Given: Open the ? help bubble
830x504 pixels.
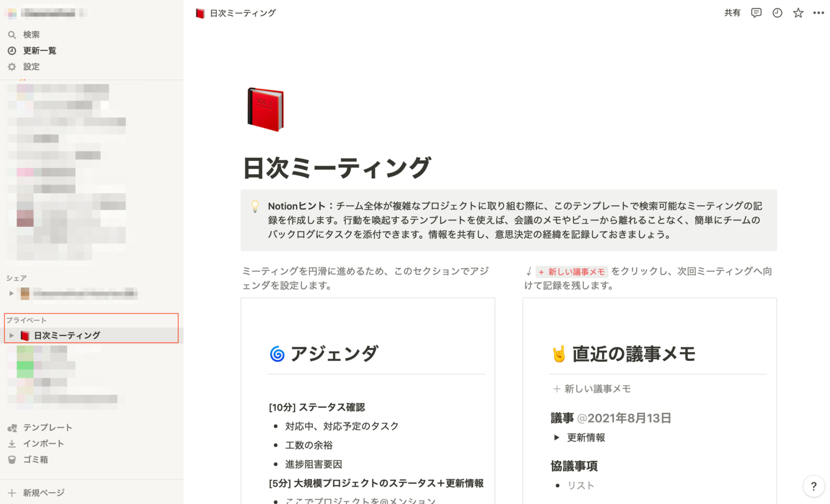Looking at the screenshot, I should [x=813, y=486].
